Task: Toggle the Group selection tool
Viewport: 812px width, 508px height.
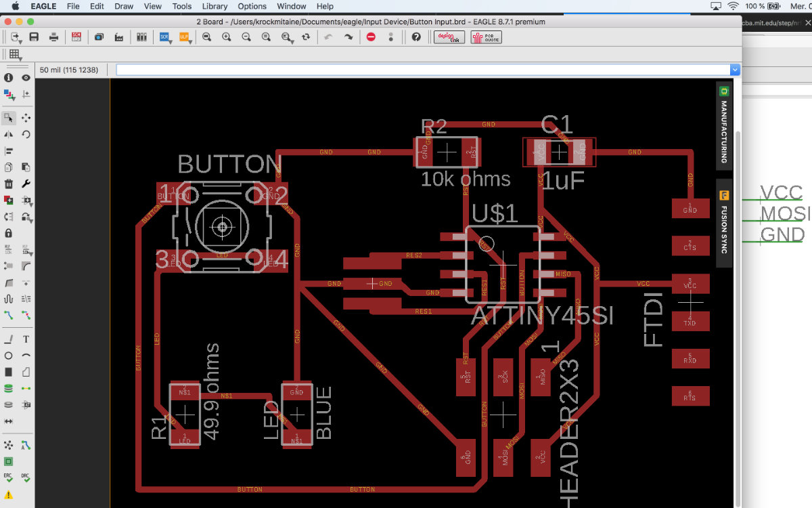Action: [9, 118]
